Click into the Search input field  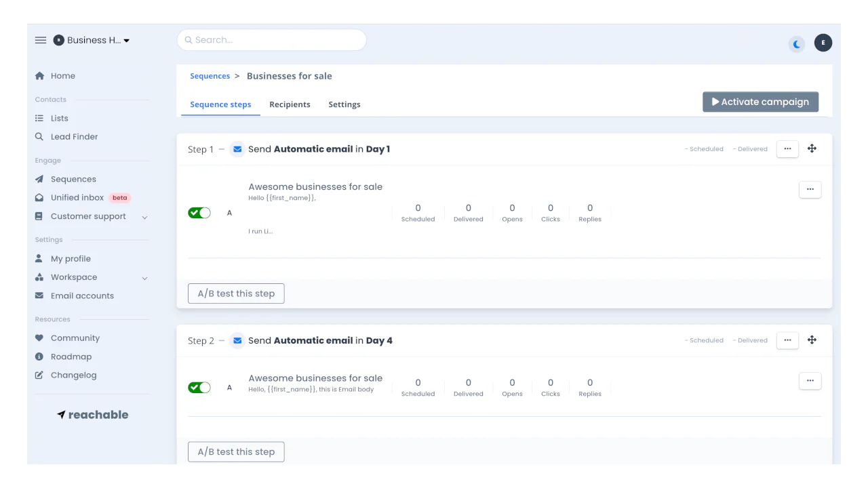click(x=271, y=40)
